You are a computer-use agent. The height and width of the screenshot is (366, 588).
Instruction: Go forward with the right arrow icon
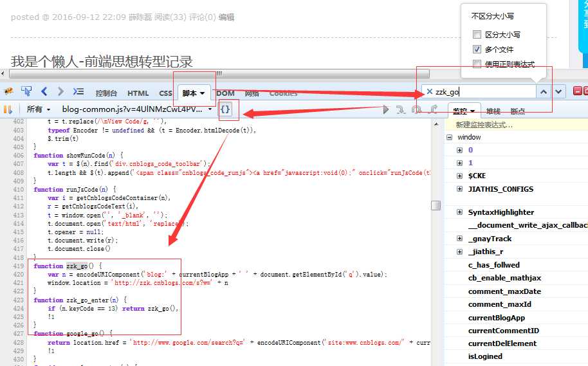tap(60, 91)
